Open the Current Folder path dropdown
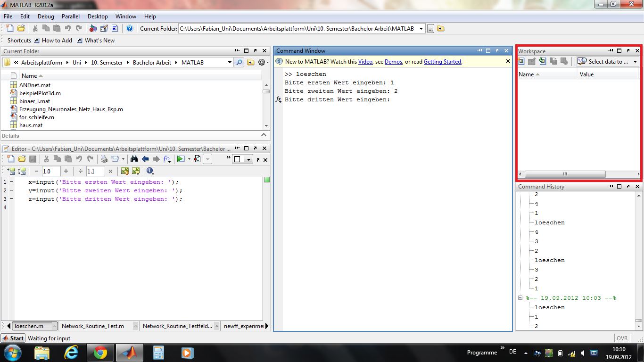 click(x=421, y=29)
